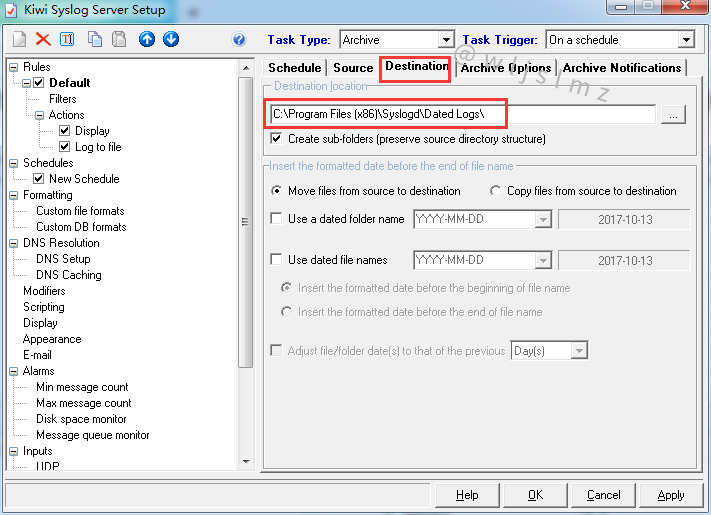Collapse the Alarms tree node
This screenshot has height=515, width=711.
tap(14, 372)
